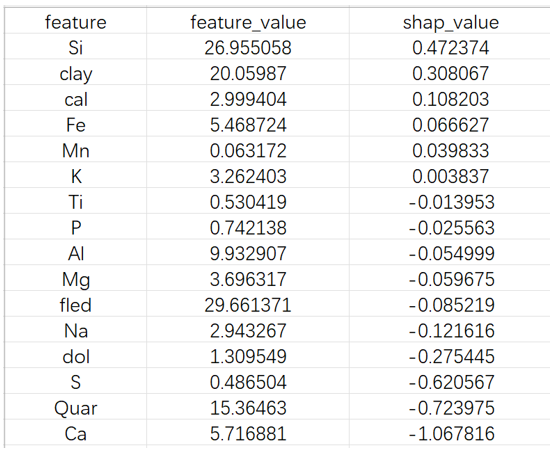This screenshot has width=550, height=454.
Task: Select the fled value 29.661371
Action: pos(248,304)
